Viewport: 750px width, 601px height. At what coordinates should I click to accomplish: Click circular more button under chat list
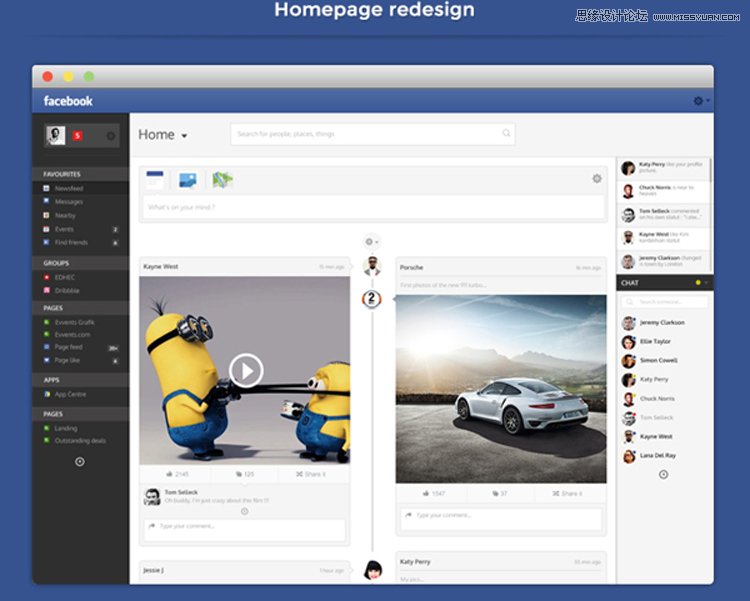pos(663,475)
